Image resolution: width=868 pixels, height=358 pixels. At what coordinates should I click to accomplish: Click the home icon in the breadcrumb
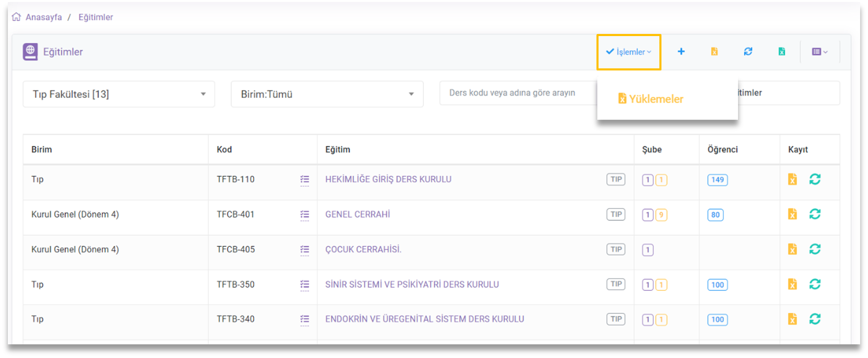tap(16, 17)
